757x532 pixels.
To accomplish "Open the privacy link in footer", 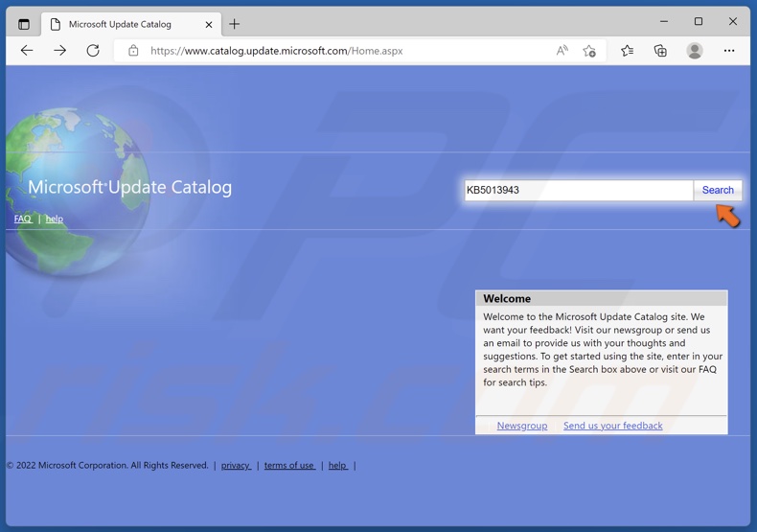I will [236, 465].
